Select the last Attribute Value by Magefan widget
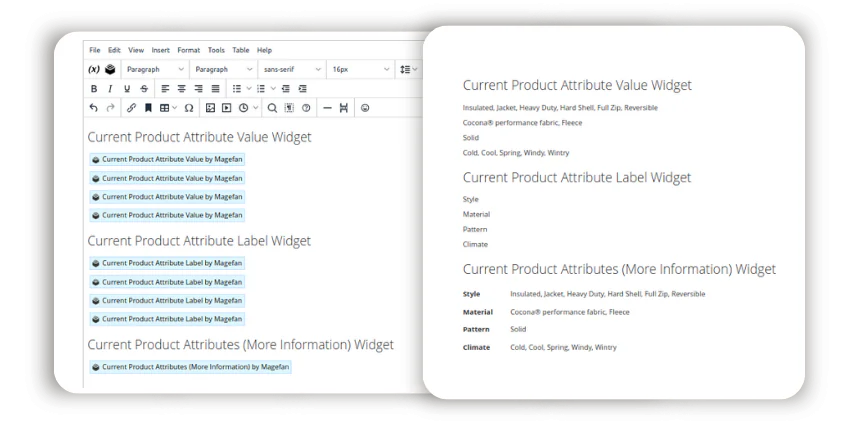 click(x=167, y=215)
